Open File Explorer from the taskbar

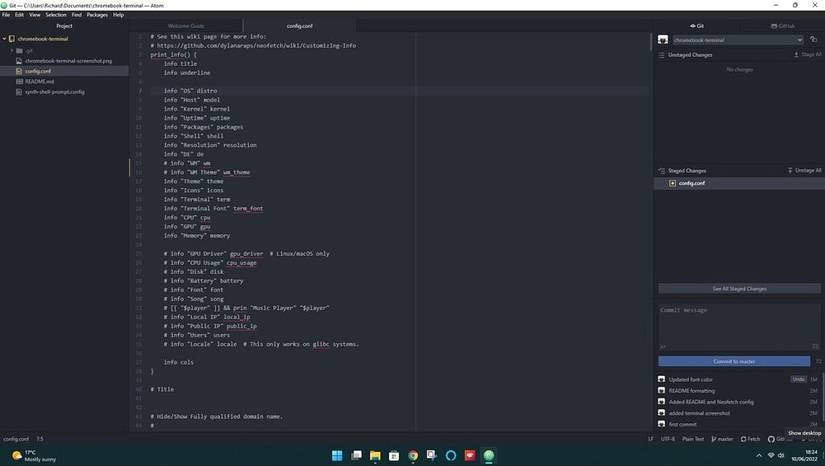(375, 455)
